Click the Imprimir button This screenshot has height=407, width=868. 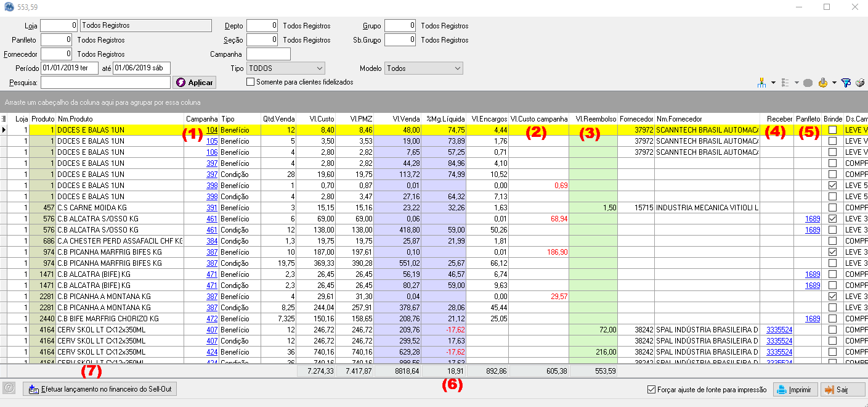pyautogui.click(x=795, y=390)
